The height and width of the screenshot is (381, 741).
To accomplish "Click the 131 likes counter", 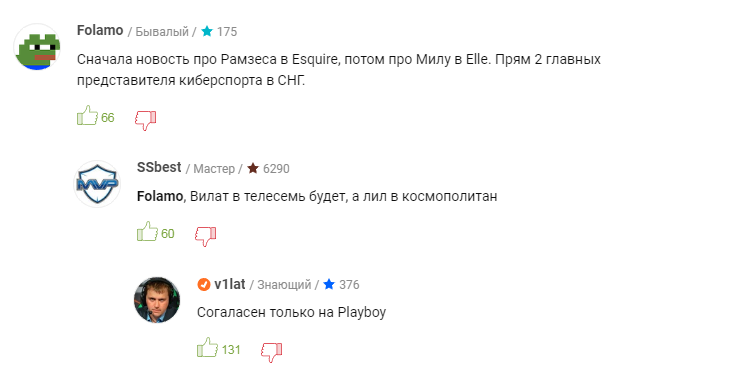I will pos(231,350).
